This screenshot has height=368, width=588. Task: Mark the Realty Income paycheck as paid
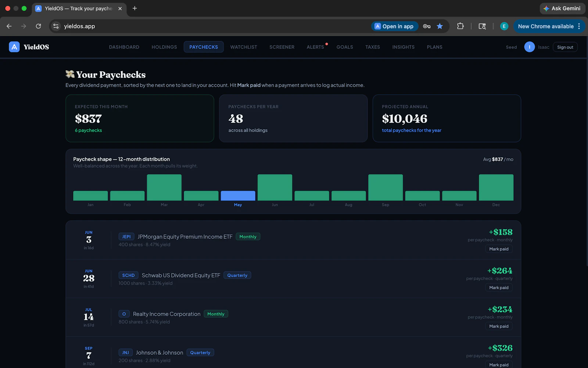[499, 326]
